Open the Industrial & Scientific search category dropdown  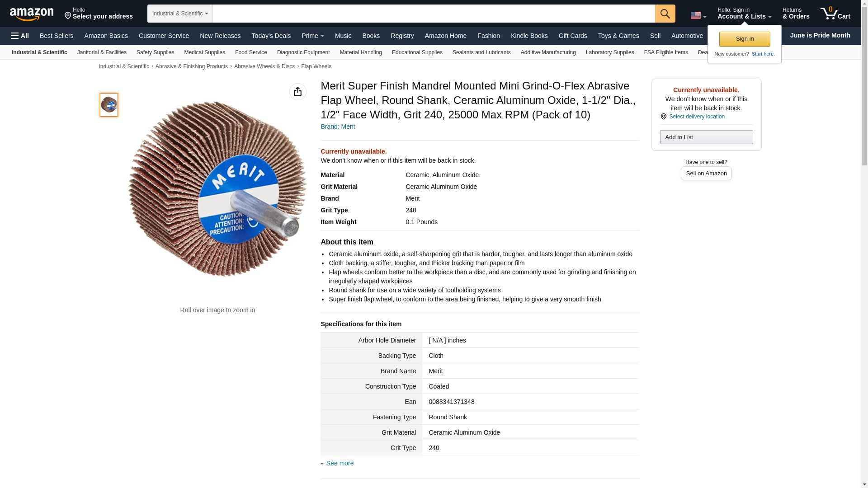pyautogui.click(x=180, y=14)
